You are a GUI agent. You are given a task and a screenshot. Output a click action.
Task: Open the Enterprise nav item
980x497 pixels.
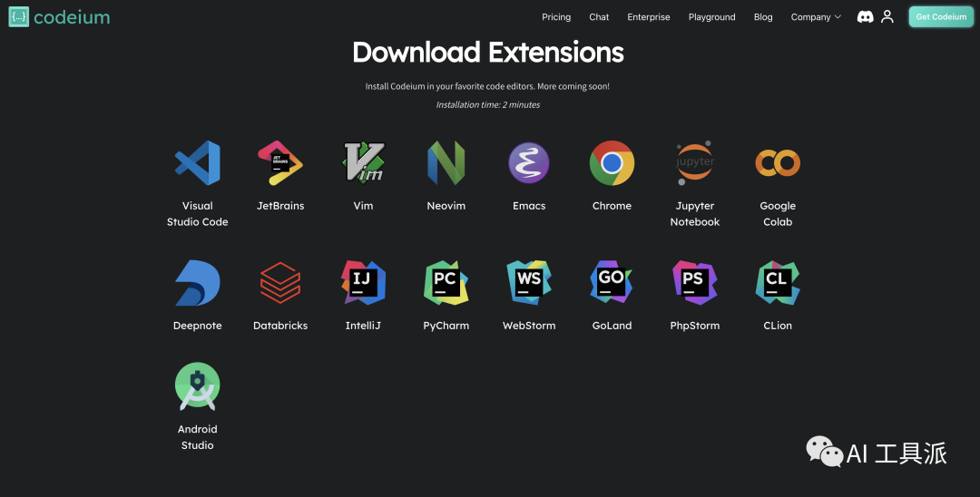pyautogui.click(x=649, y=17)
